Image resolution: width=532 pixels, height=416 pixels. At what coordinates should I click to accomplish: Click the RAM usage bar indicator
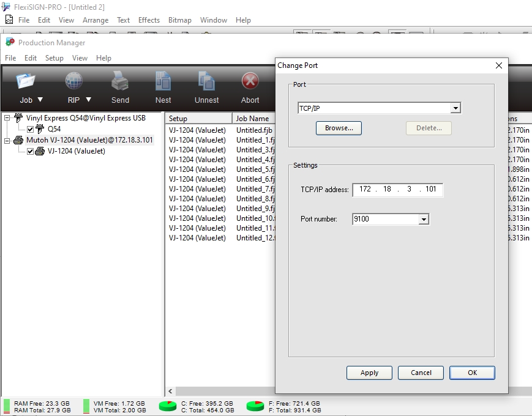click(7, 406)
